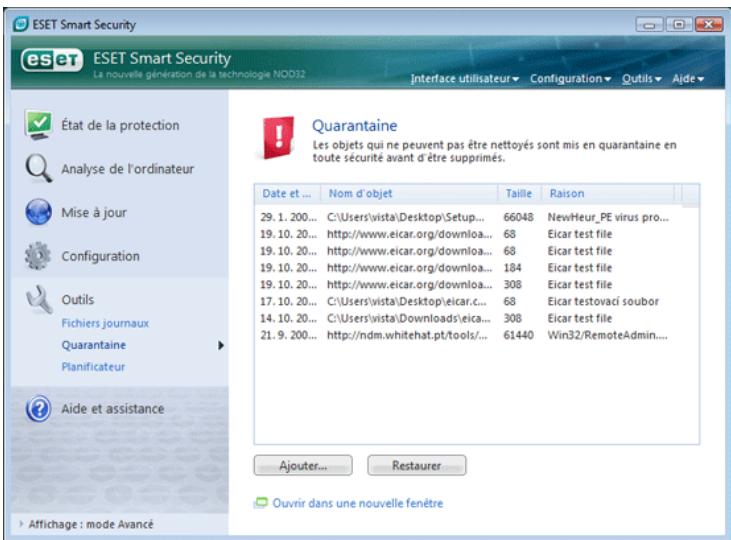The height and width of the screenshot is (540, 731).
Task: Click the question mark icon for Aide et assistance
Action: (x=38, y=409)
